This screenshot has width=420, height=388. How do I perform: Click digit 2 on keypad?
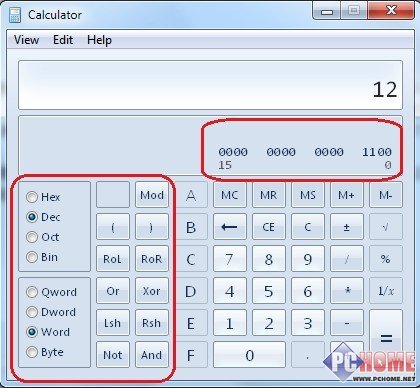coord(269,323)
